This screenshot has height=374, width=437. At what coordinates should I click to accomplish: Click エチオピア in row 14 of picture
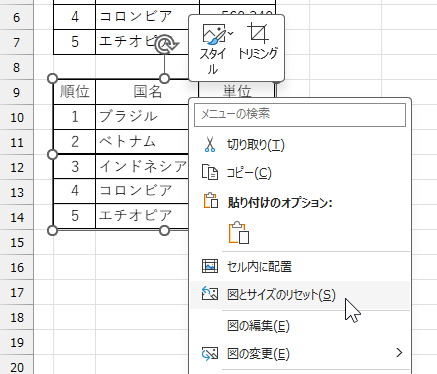click(x=136, y=216)
